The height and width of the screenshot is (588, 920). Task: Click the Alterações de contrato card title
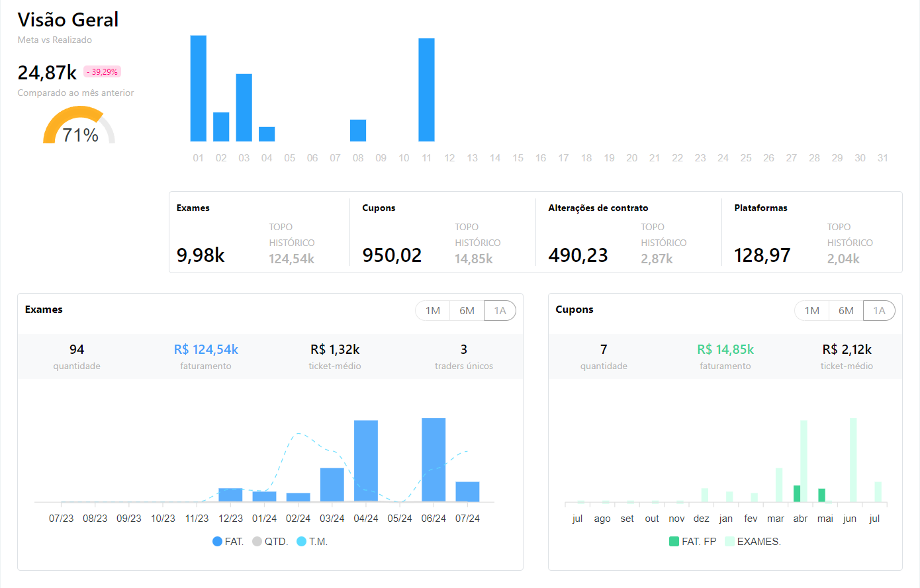pyautogui.click(x=598, y=208)
